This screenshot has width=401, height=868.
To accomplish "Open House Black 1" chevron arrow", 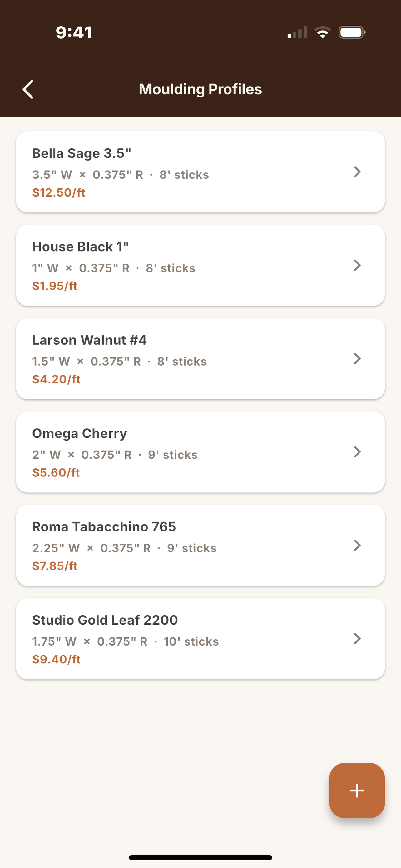I will 357,265.
